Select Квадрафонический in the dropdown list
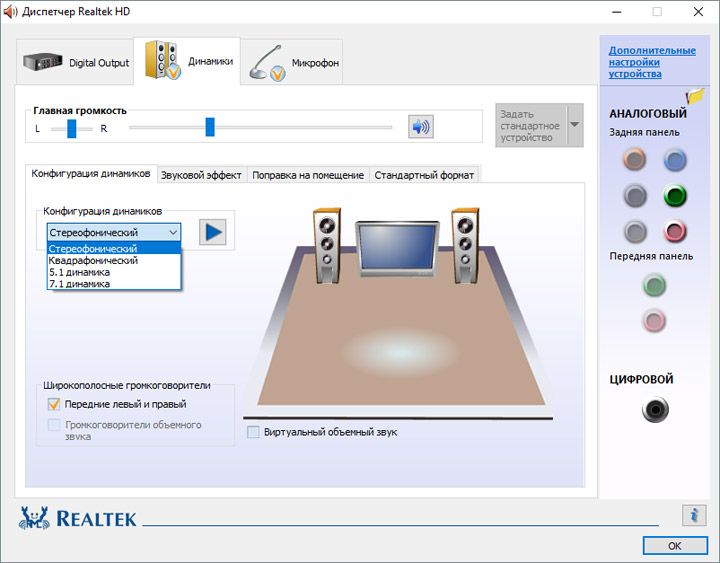The width and height of the screenshot is (720, 563). pyautogui.click(x=114, y=260)
